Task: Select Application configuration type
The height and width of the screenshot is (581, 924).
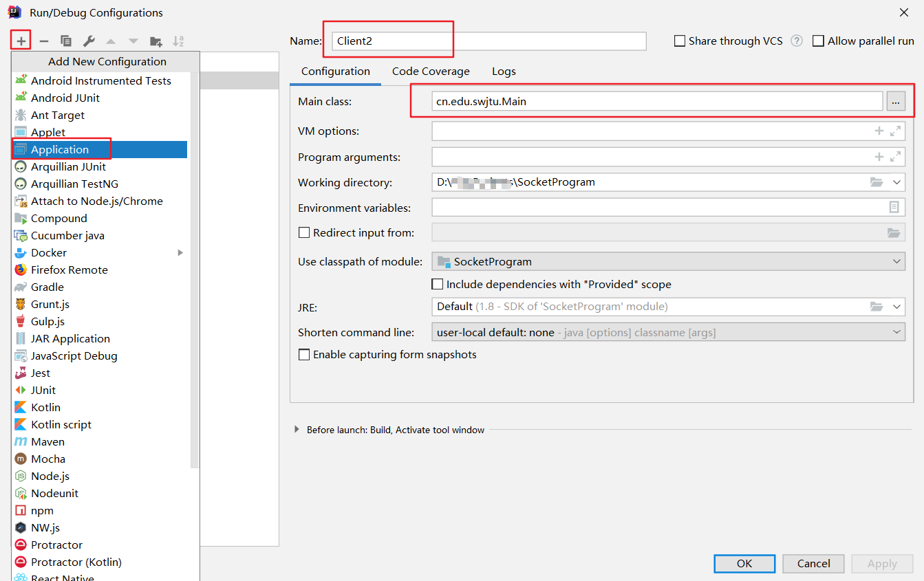Action: coord(100,149)
